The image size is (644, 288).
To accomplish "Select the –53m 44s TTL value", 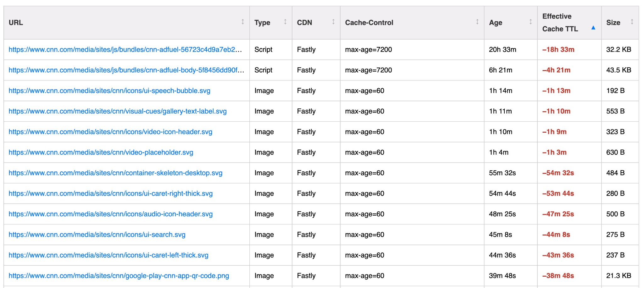I will point(558,194).
